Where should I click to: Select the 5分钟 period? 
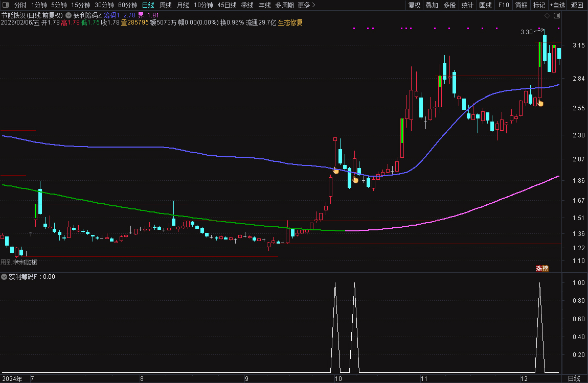[x=59, y=5]
